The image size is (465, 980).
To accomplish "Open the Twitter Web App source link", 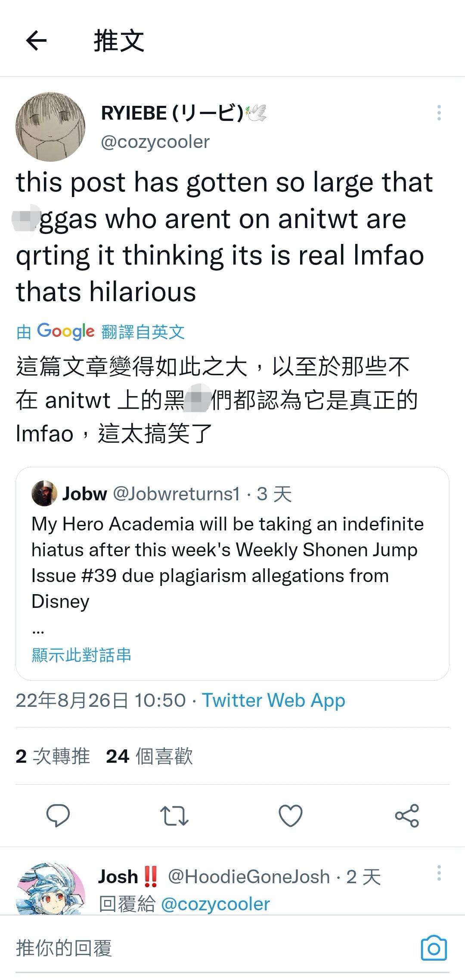I will click(274, 700).
